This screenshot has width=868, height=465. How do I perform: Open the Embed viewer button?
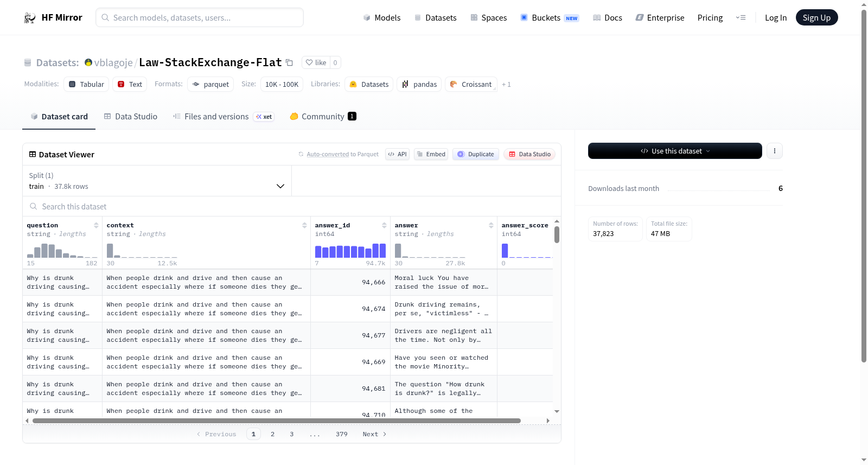tap(431, 154)
